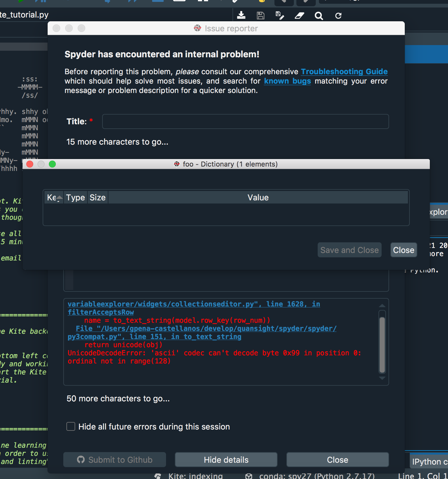Click the save data floppy disk icon

(261, 15)
